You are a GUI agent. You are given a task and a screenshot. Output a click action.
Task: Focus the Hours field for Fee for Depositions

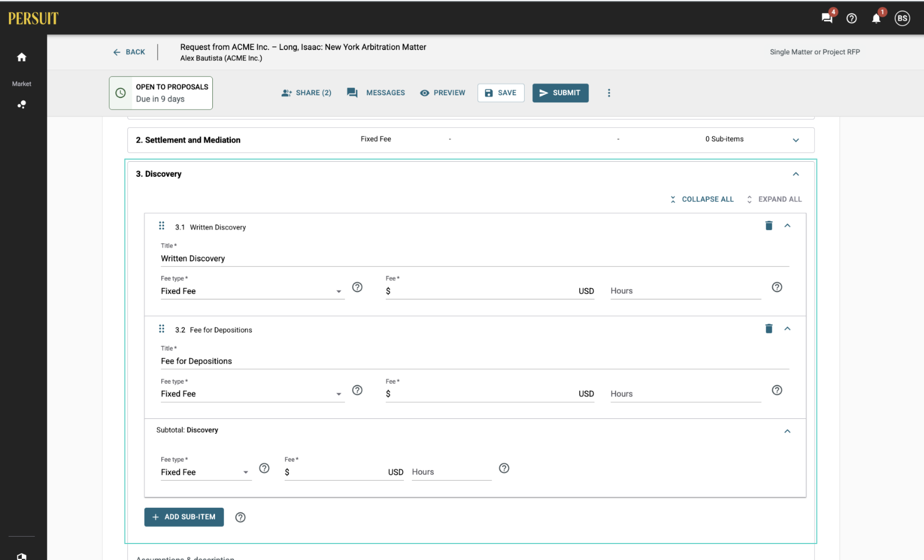(686, 394)
